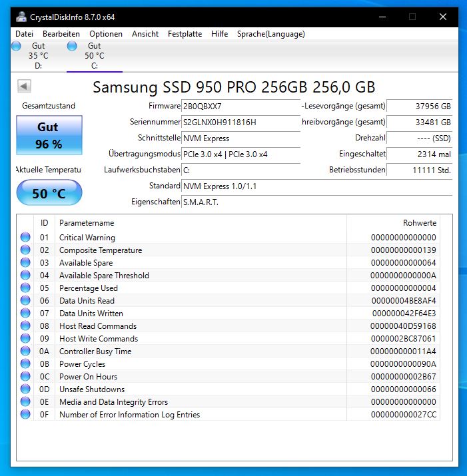Click status orb for Critical Warning row
Image resolution: width=467 pixels, height=476 pixels.
(25, 237)
